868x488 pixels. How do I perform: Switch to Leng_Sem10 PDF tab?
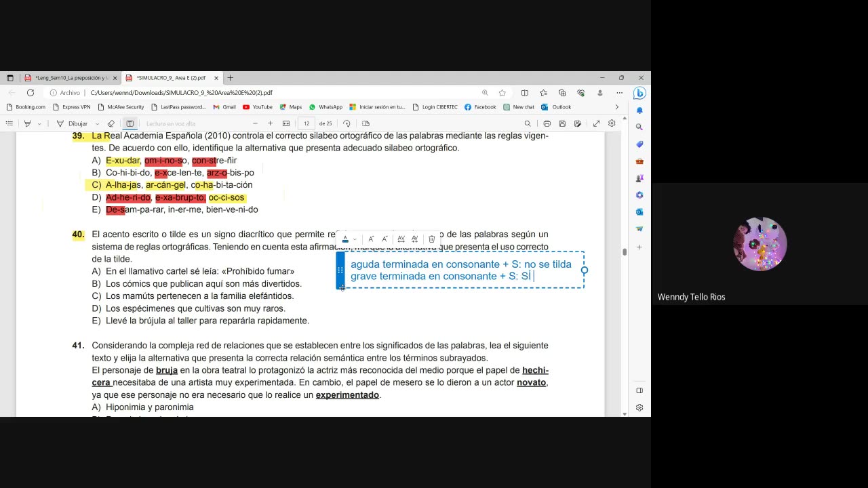pyautogui.click(x=71, y=78)
